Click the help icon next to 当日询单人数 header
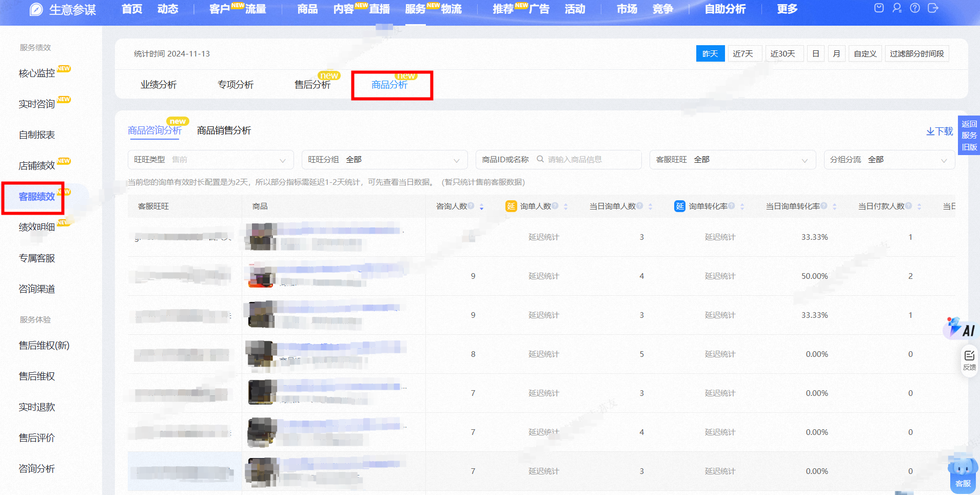This screenshot has width=980, height=495. (639, 206)
